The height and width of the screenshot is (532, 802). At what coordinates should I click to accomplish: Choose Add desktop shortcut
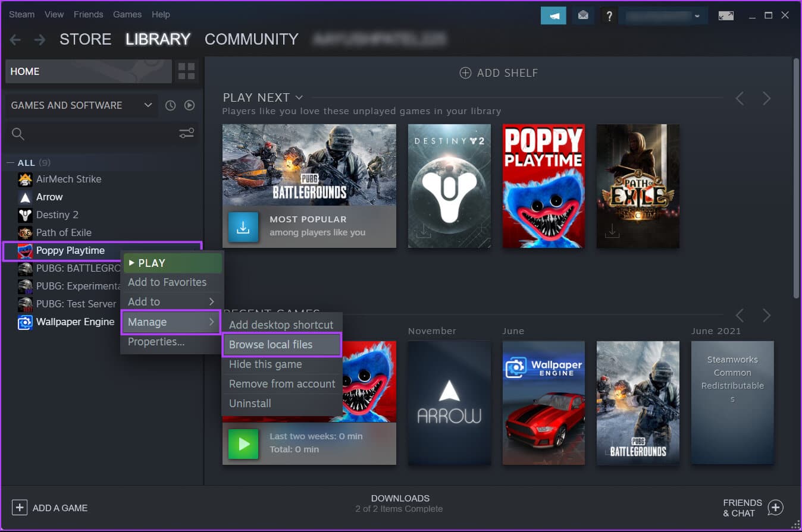click(282, 325)
